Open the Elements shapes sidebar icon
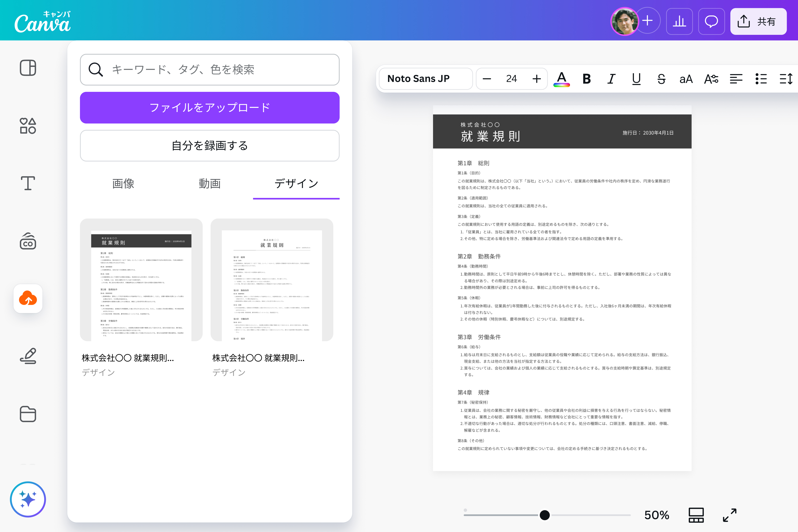The width and height of the screenshot is (798, 532). point(28,125)
